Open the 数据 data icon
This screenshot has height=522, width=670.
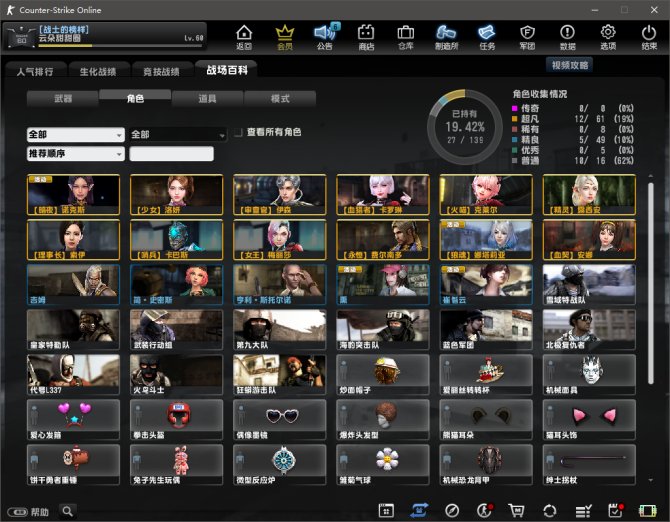[x=567, y=37]
